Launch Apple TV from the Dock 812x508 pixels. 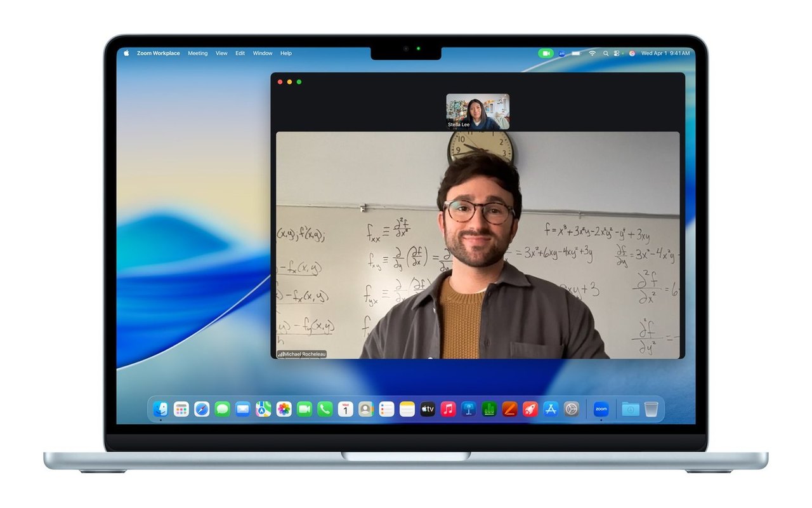(x=428, y=410)
